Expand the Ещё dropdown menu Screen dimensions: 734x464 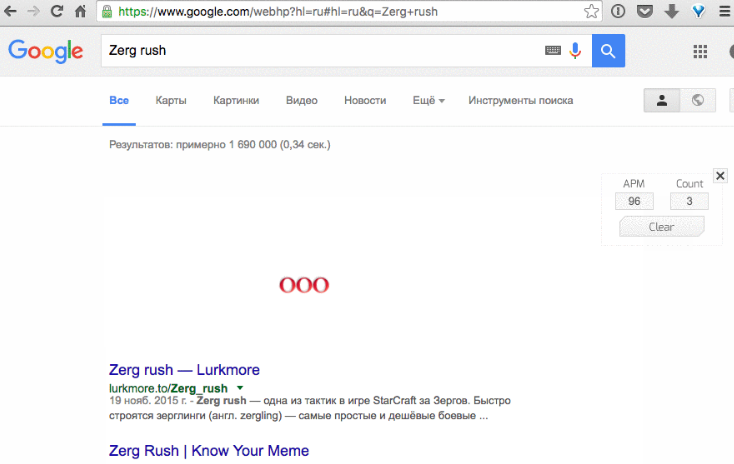click(x=428, y=100)
